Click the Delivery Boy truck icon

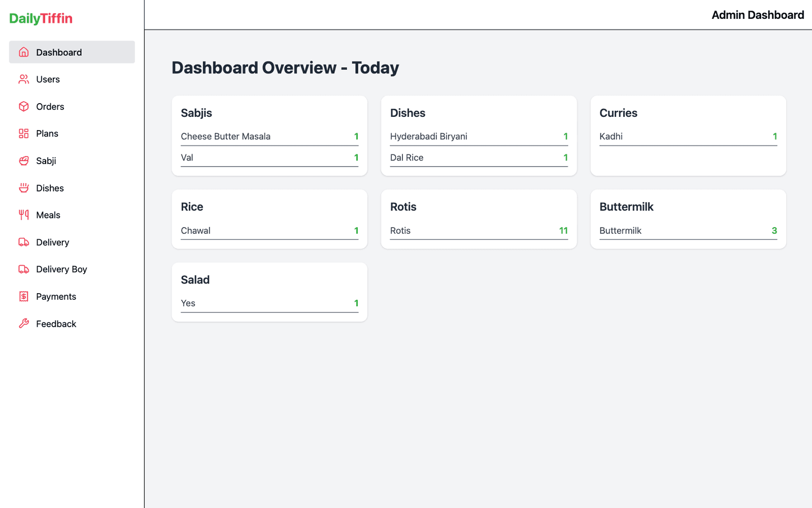tap(24, 269)
